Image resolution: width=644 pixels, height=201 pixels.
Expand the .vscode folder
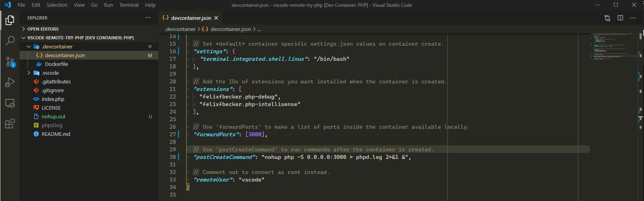[29, 73]
